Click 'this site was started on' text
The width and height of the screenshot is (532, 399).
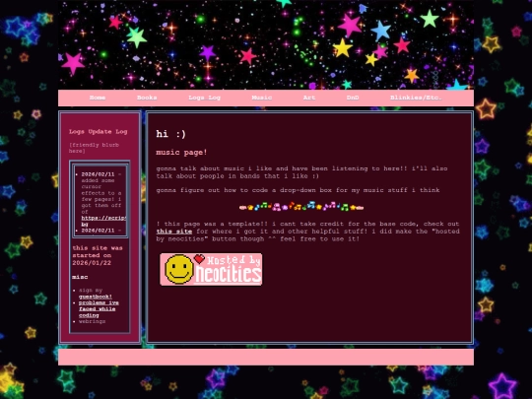click(98, 255)
